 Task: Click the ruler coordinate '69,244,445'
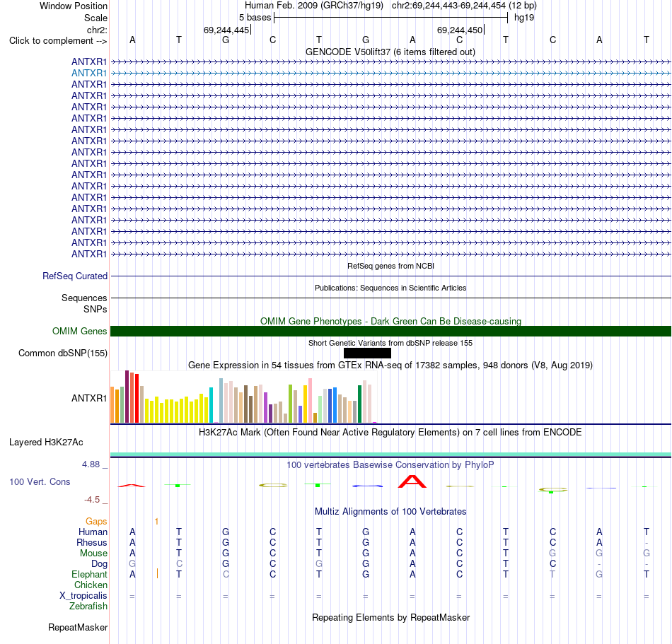[x=226, y=30]
